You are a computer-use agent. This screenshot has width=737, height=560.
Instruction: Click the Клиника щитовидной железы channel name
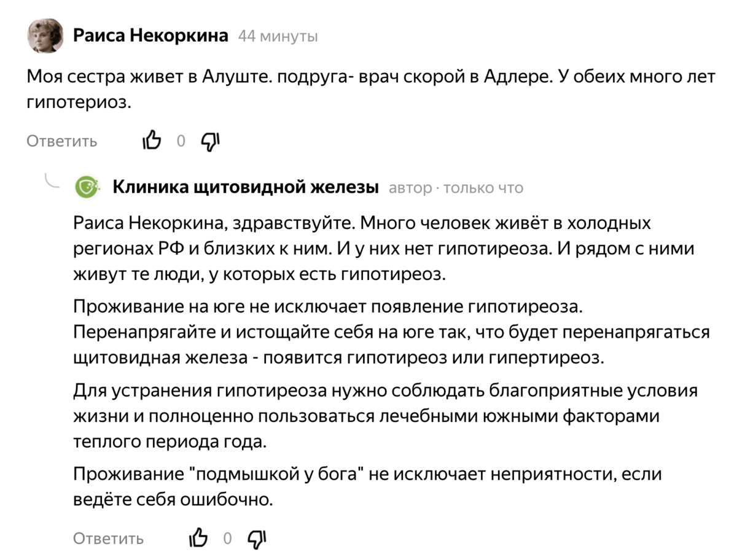click(x=245, y=187)
